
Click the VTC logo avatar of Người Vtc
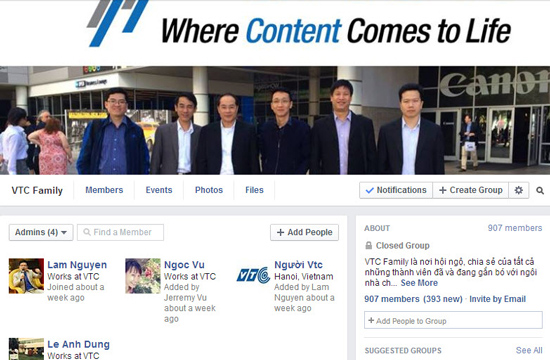pyautogui.click(x=253, y=275)
